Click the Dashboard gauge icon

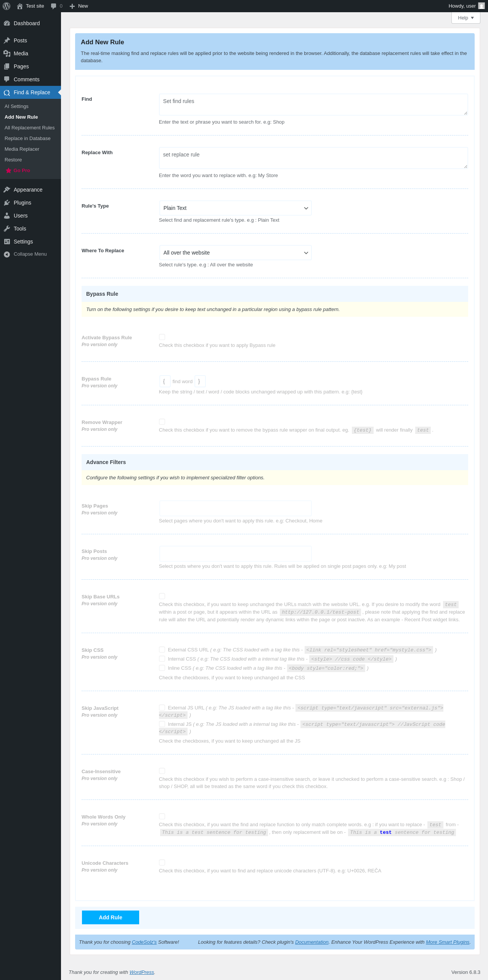coord(7,23)
